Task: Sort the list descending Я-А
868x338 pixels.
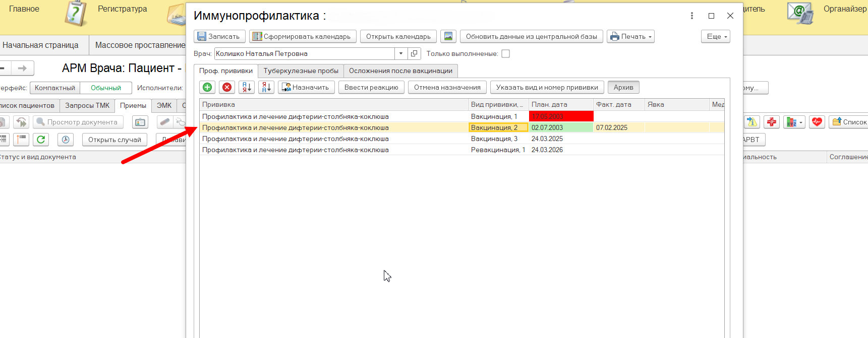Action: tap(266, 87)
